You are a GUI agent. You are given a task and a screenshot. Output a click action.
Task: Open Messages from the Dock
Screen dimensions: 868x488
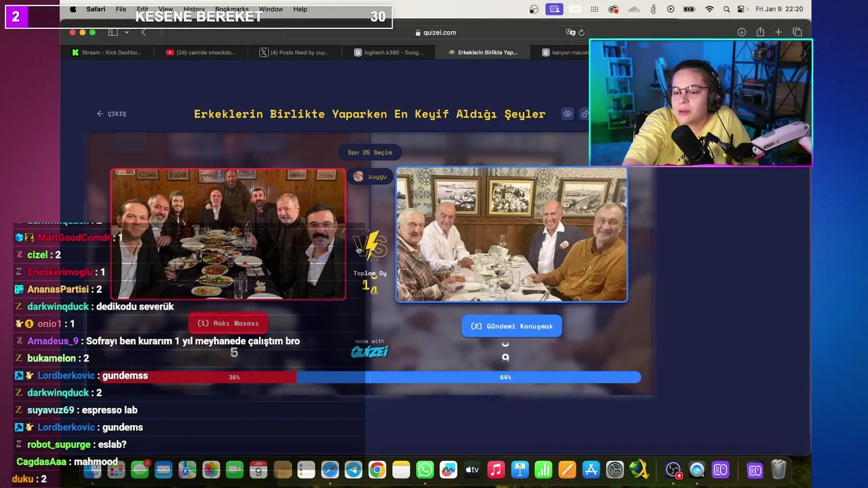(x=140, y=470)
